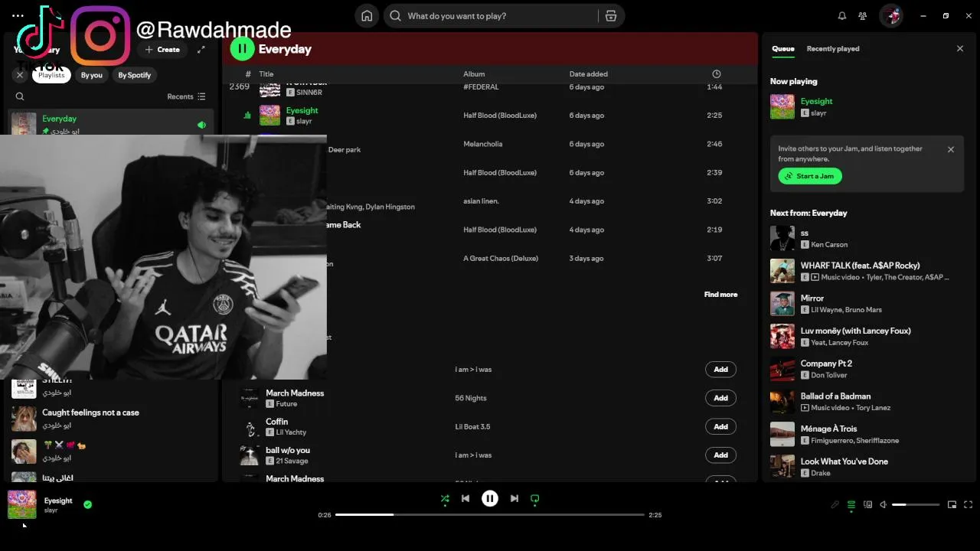Pause playback in bottom player

point(490,499)
